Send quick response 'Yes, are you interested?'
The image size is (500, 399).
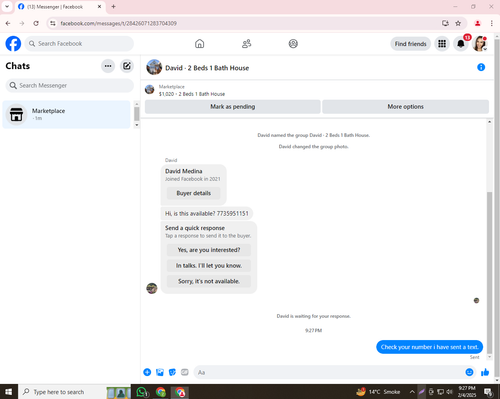(x=209, y=250)
